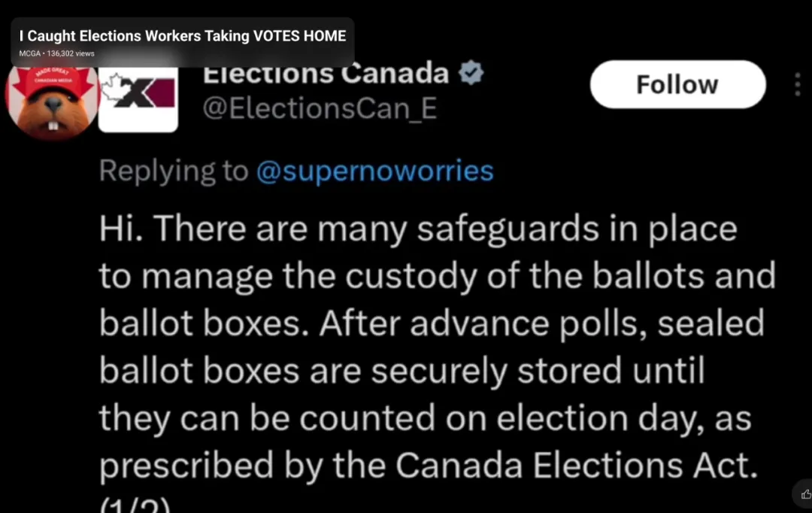This screenshot has width=812, height=513.
Task: Open the MCGA channel name
Action: pos(30,53)
